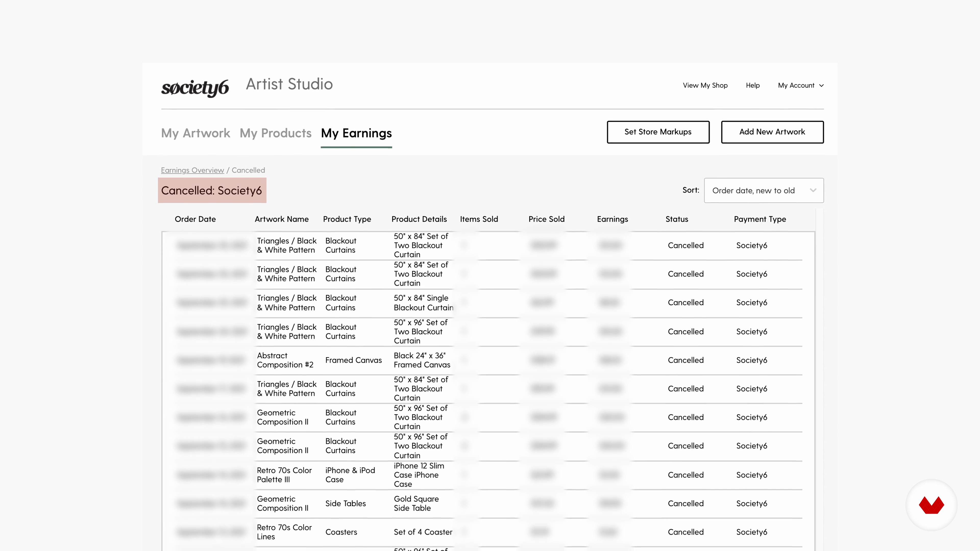Switch to the My Products tab

click(x=275, y=133)
